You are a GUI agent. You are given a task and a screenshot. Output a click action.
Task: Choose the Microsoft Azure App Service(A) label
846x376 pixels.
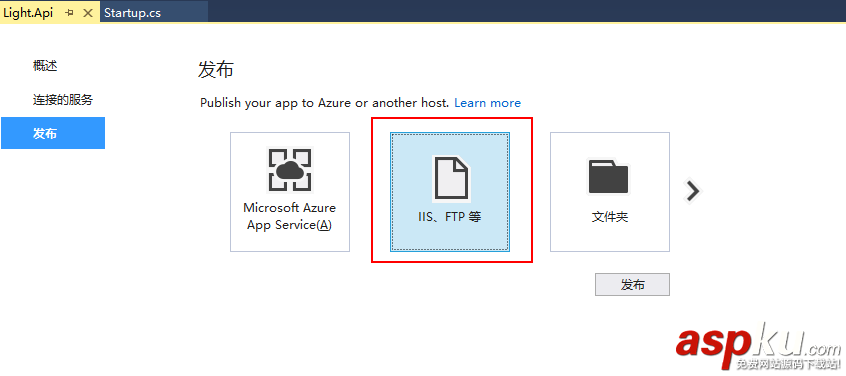tap(290, 216)
